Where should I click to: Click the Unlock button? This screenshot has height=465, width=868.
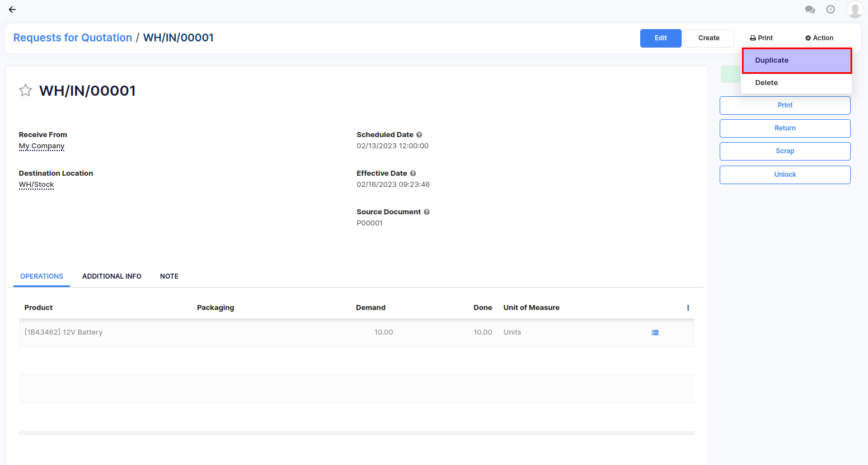click(x=785, y=175)
